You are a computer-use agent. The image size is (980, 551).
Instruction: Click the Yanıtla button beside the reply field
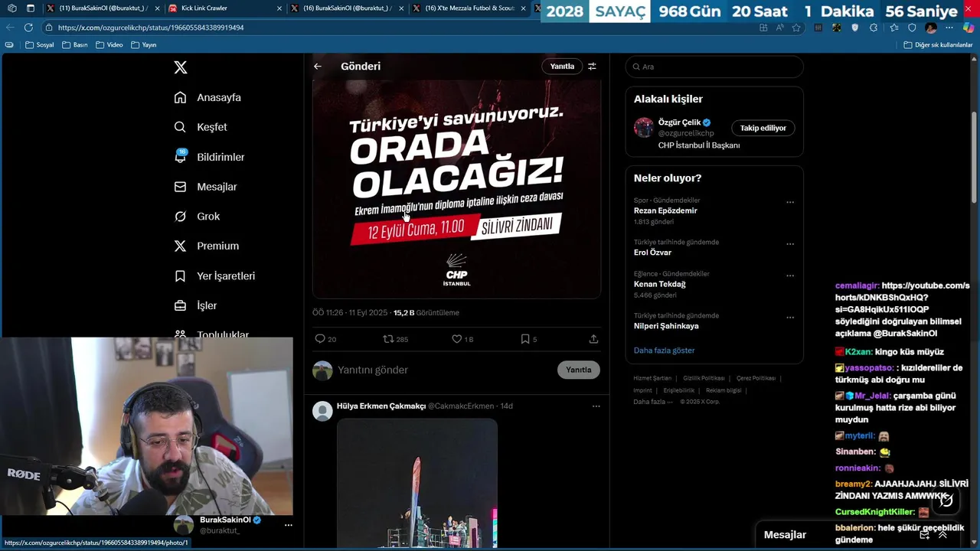click(x=578, y=370)
